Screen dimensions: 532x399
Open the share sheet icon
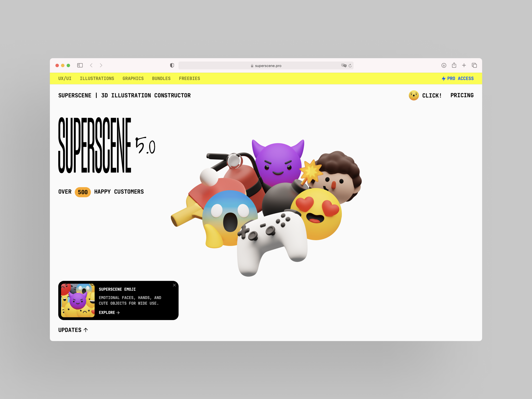point(454,65)
